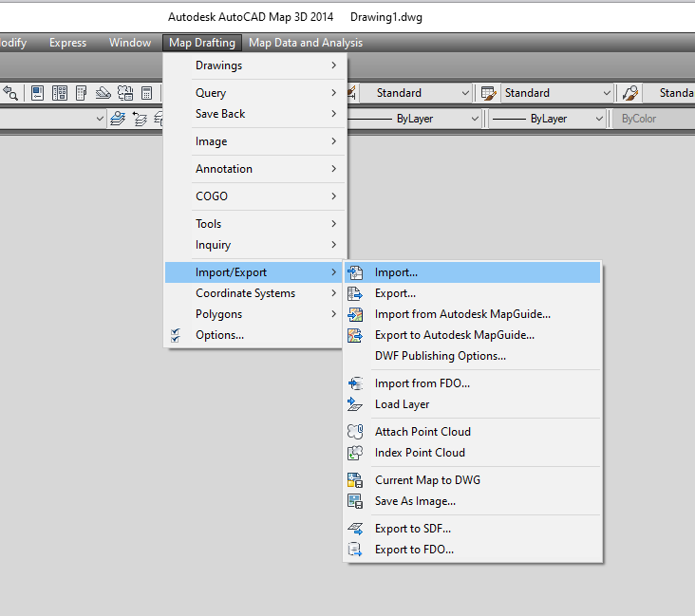Click the Current Map to DWG icon

355,480
